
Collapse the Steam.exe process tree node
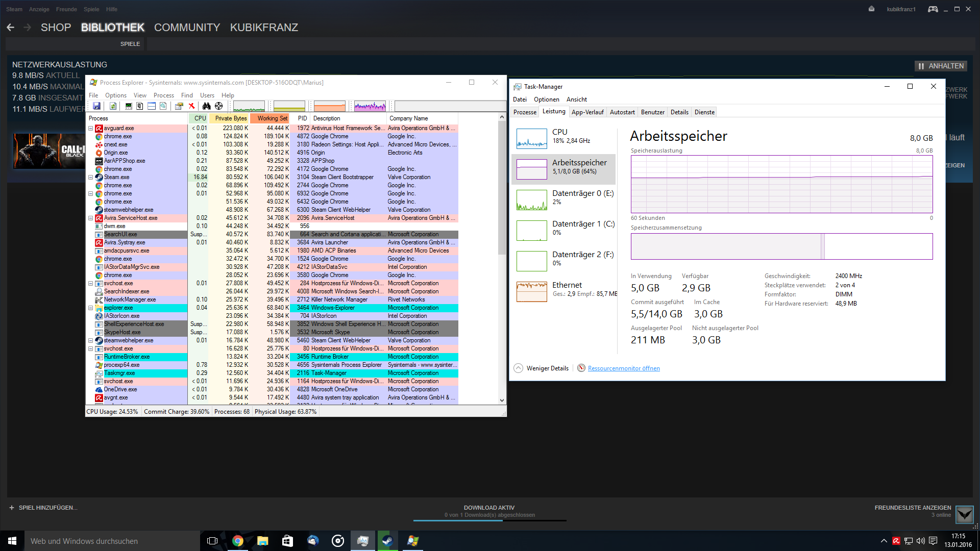91,178
